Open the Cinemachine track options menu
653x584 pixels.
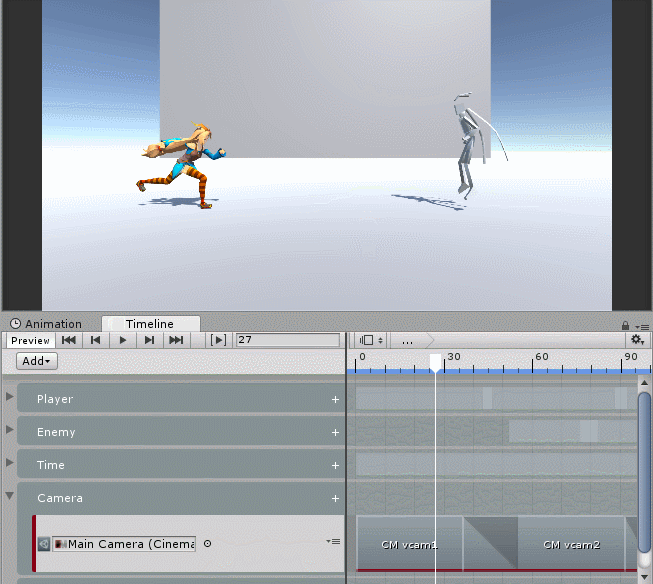click(333, 542)
